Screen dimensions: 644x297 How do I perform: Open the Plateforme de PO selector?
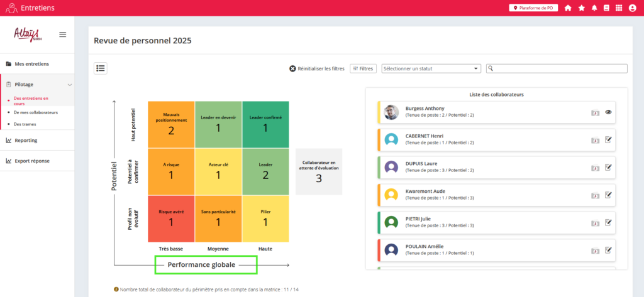point(533,8)
